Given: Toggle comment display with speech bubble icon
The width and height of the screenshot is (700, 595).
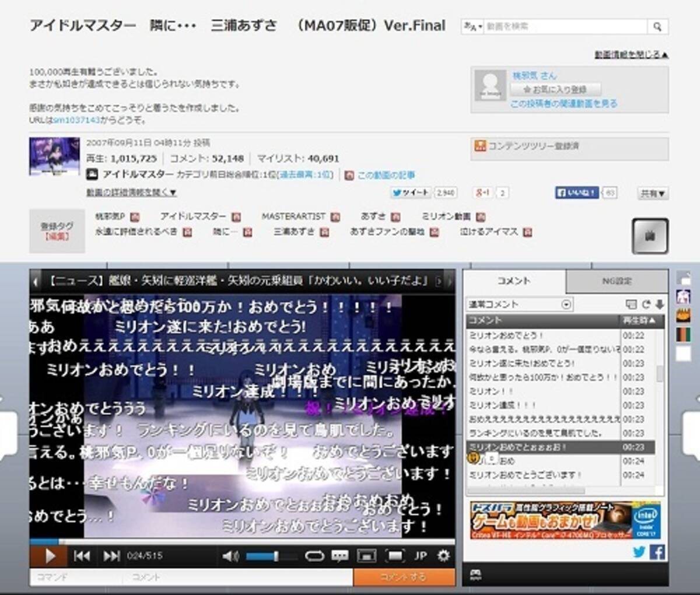Looking at the screenshot, I should pos(339,556).
